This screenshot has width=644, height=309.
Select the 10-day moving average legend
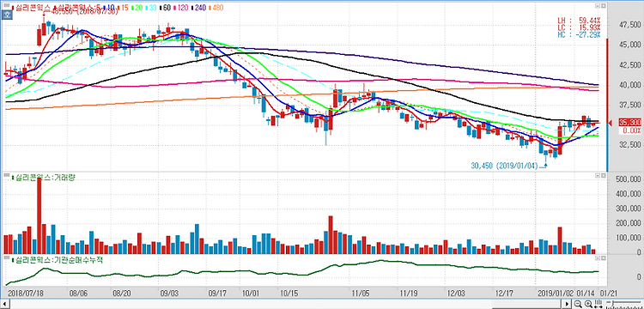(x=108, y=8)
